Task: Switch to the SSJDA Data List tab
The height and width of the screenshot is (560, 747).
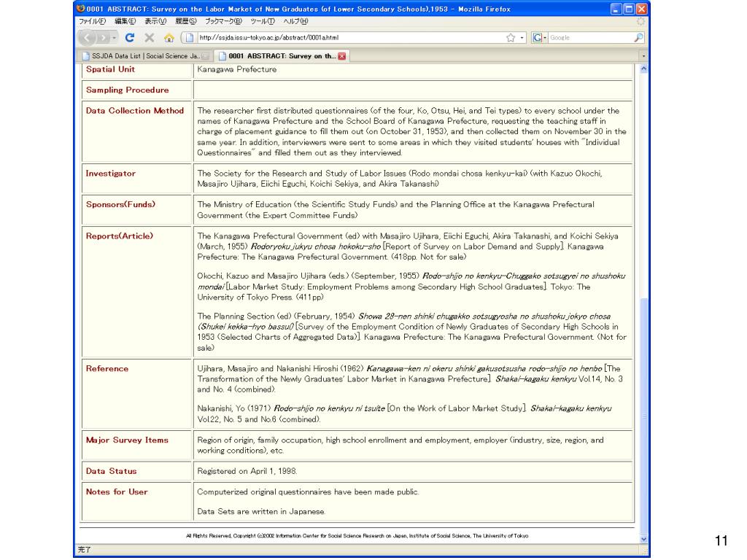Action: tap(145, 55)
